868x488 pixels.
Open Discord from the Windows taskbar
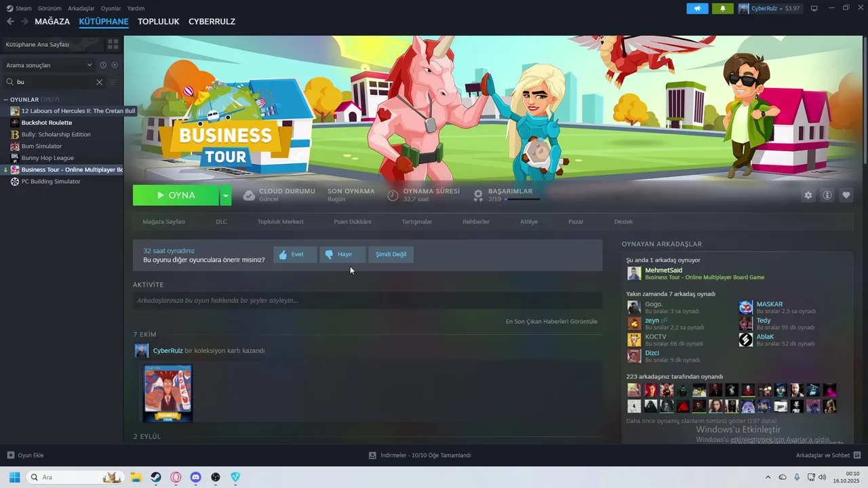click(196, 477)
